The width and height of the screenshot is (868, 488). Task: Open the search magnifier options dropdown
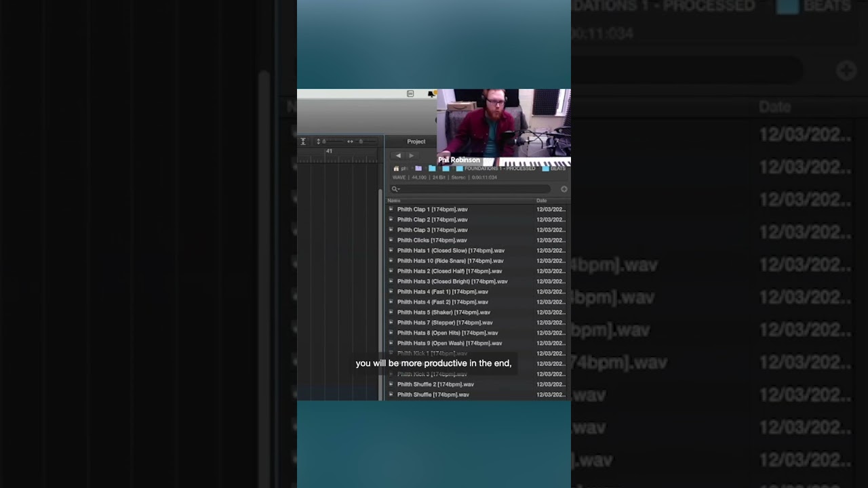point(395,189)
